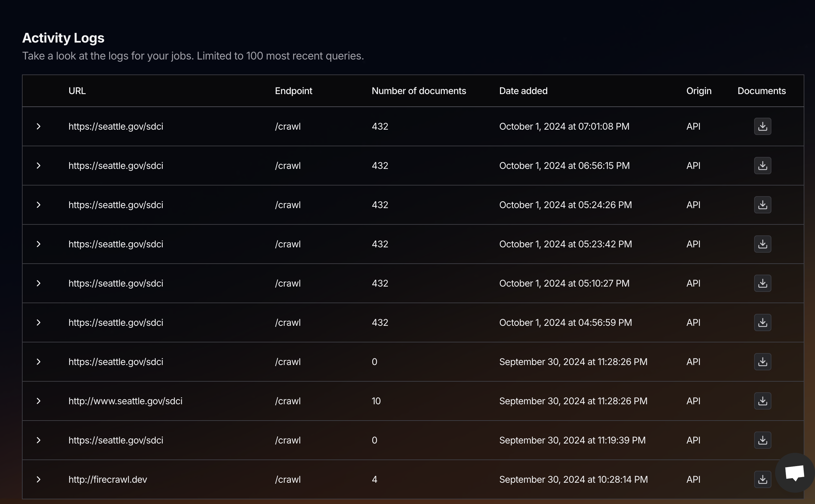This screenshot has height=504, width=815.
Task: Download documents for 05:23:42 PM crawl
Action: [x=762, y=244]
